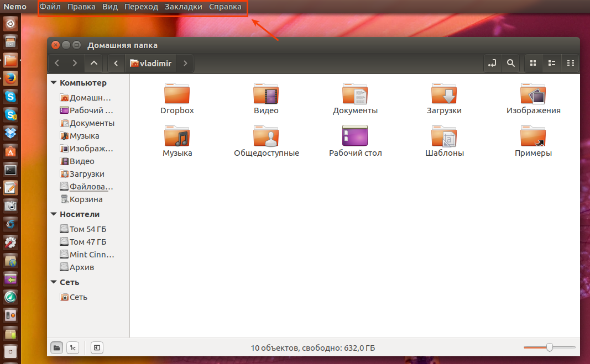Screen dimensions: 590x364
Task: Select the Общедоступные folder
Action: pos(266,141)
